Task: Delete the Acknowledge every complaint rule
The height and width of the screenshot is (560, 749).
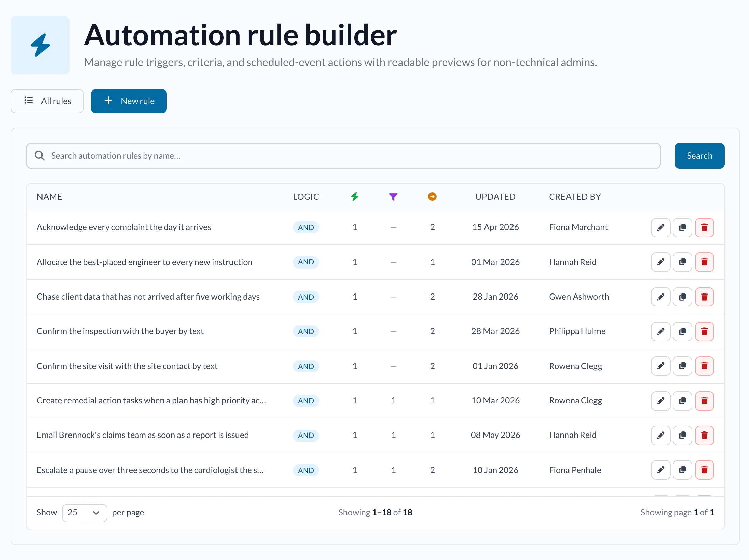Action: [x=704, y=227]
